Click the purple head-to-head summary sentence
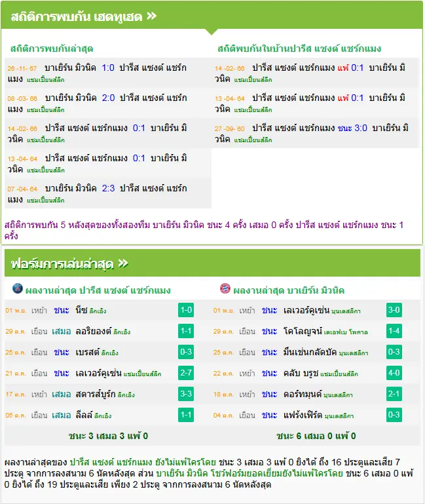This screenshot has height=504, width=425. click(x=204, y=231)
